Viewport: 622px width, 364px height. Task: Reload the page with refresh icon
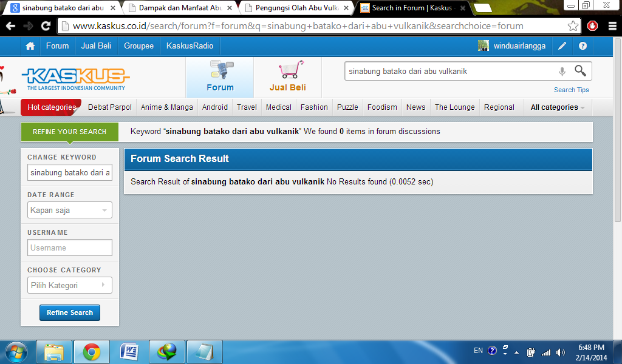pos(46,26)
